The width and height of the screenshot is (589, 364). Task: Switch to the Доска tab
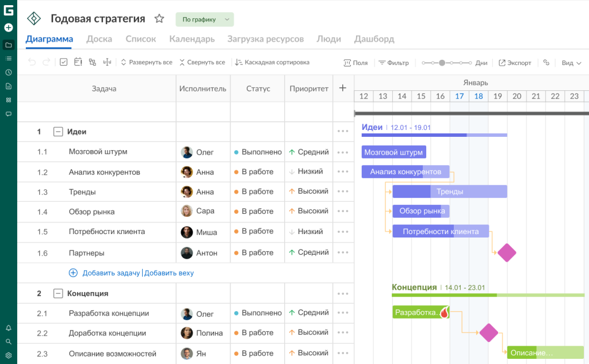pos(99,39)
